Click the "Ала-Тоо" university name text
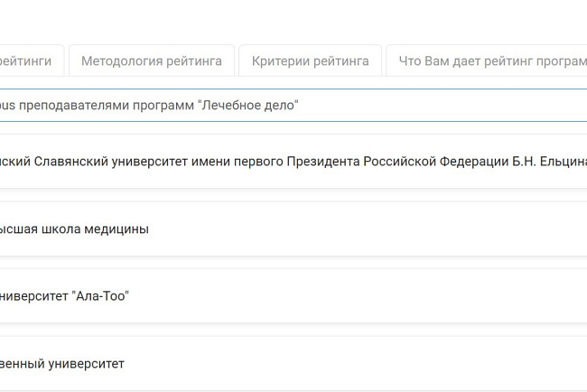 point(63,296)
